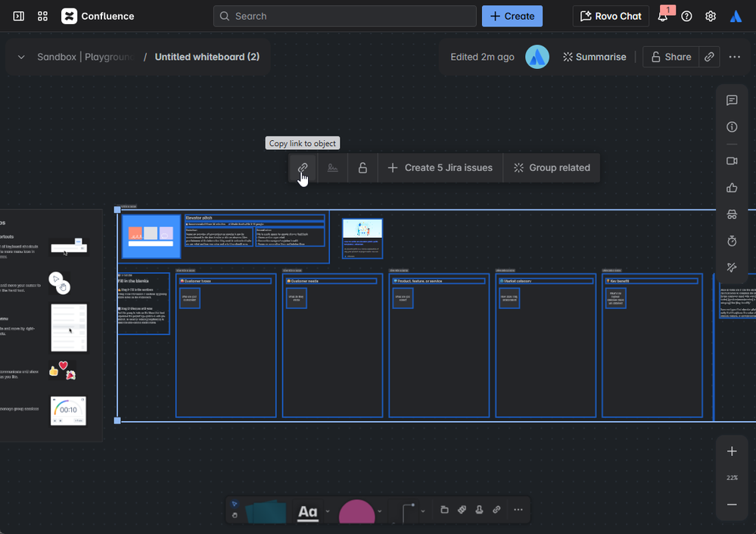Open Rovo Chat
The height and width of the screenshot is (534, 756).
611,16
